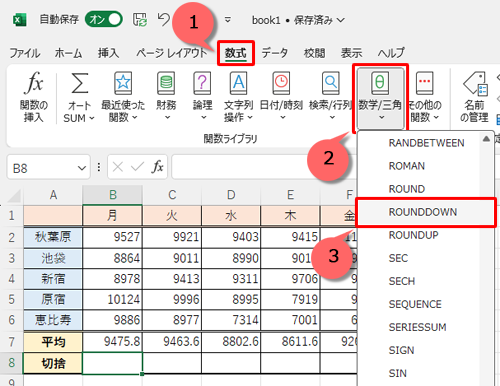Click scroll-up arrow of function list
500x386 pixels.
[486, 139]
